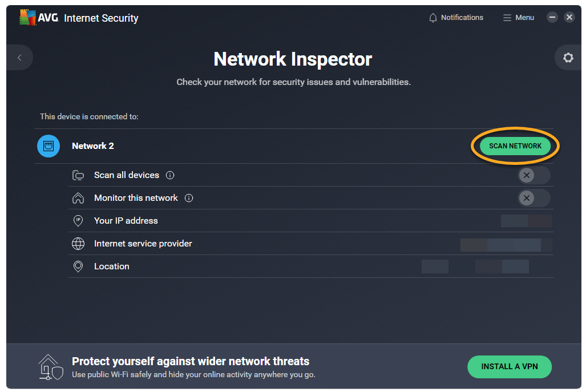Image resolution: width=586 pixels, height=392 pixels.
Task: Click the IP address pin icon
Action: click(x=78, y=221)
